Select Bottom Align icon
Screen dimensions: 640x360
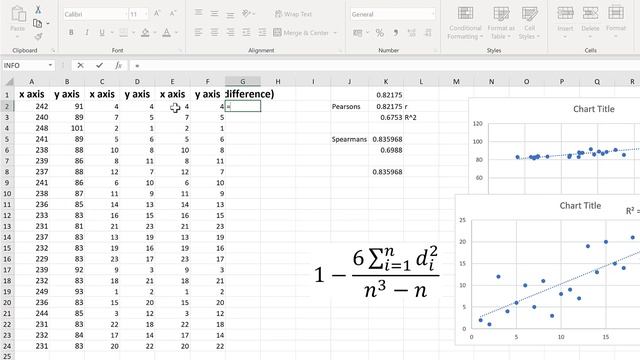230,14
